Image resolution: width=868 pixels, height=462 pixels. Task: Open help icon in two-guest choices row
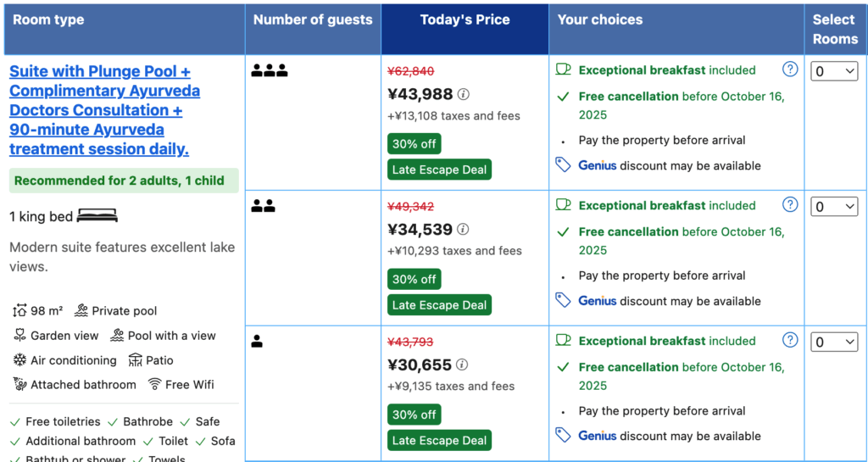click(790, 204)
